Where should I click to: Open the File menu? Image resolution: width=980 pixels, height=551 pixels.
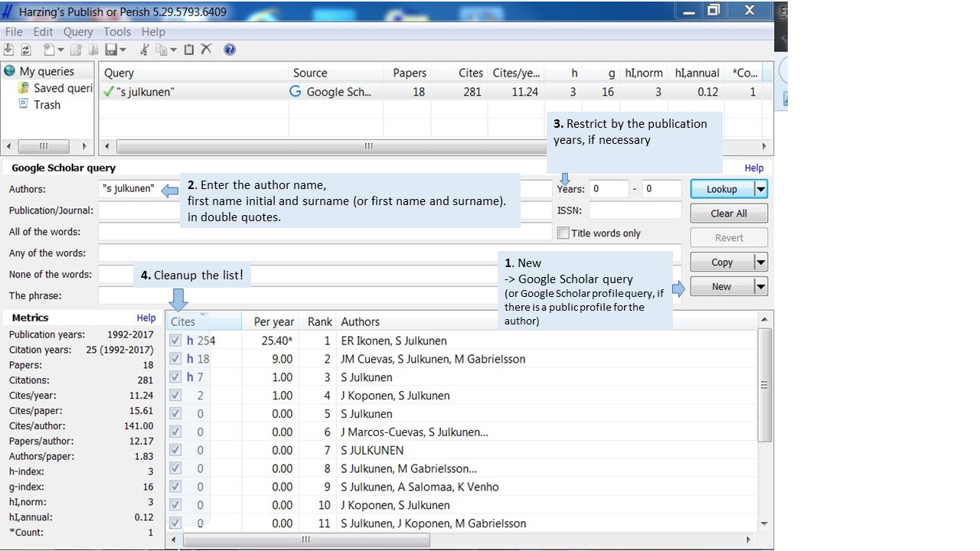pyautogui.click(x=14, y=31)
